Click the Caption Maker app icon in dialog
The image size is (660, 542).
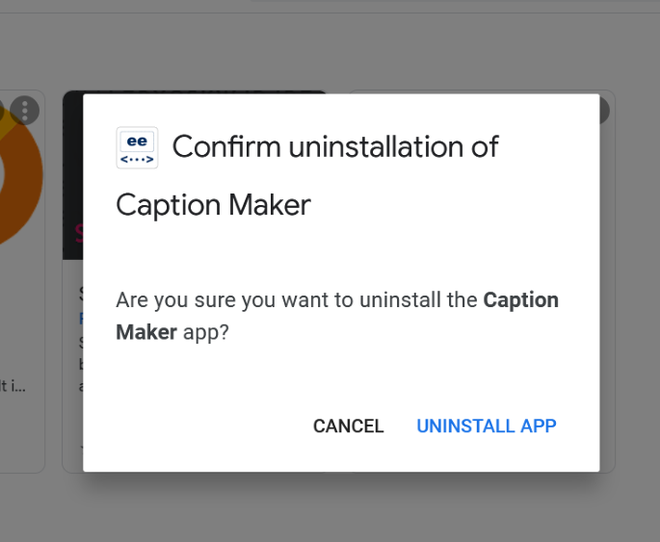(x=137, y=147)
